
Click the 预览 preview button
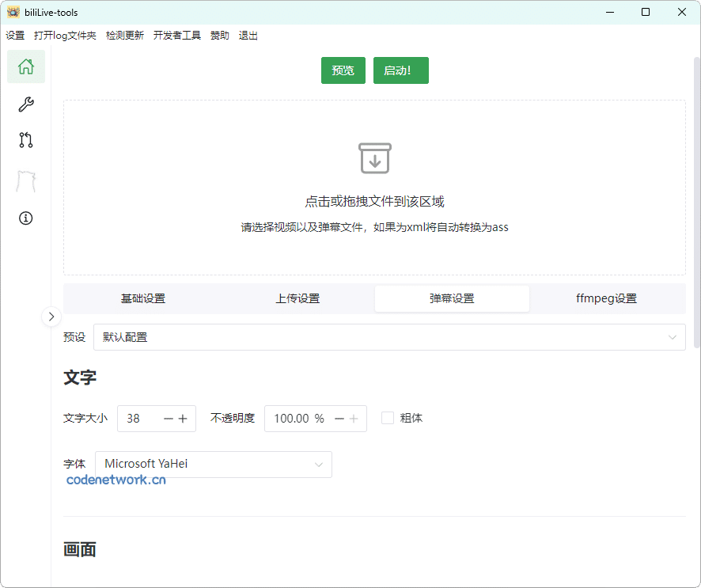[343, 70]
